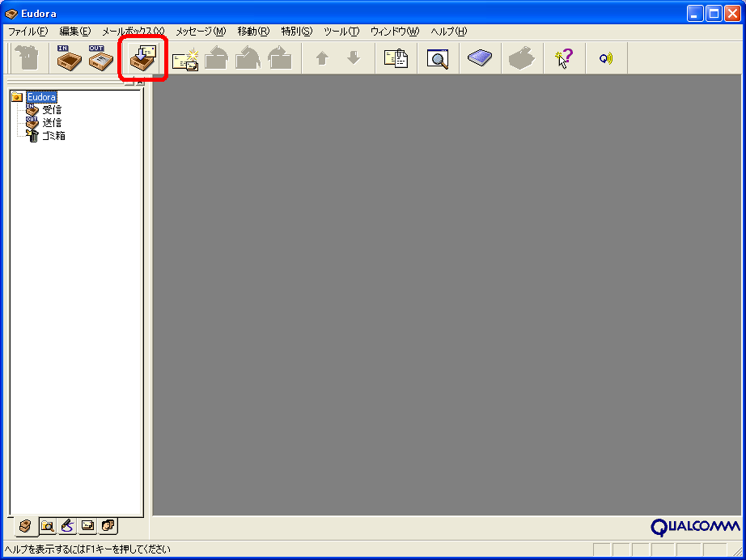This screenshot has width=746, height=560.
Task: Open the ウィンドウ(W) menu
Action: click(395, 32)
